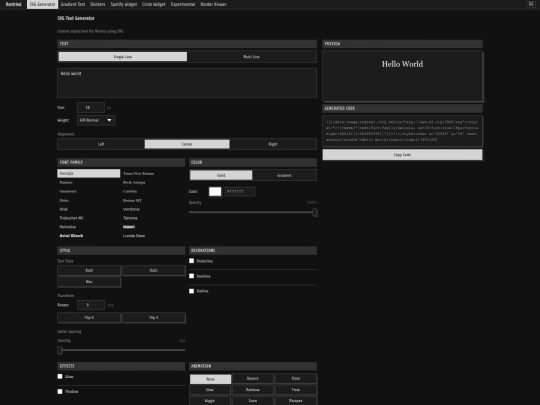The width and height of the screenshot is (540, 405).
Task: Click the Opacity slider handle
Action: (x=314, y=212)
